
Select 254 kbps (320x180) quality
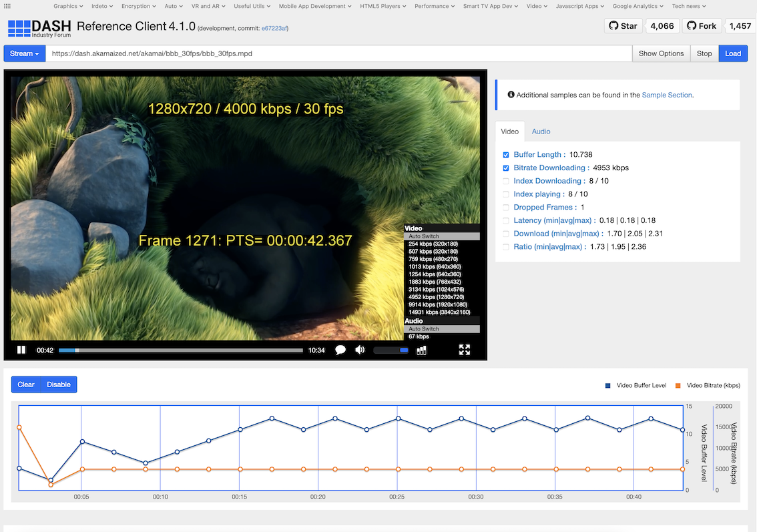pyautogui.click(x=442, y=244)
